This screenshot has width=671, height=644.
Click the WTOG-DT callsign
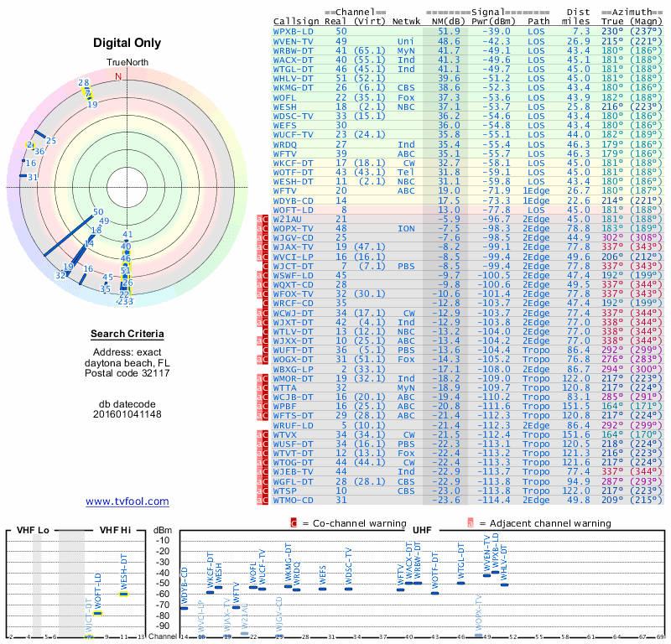(x=293, y=463)
